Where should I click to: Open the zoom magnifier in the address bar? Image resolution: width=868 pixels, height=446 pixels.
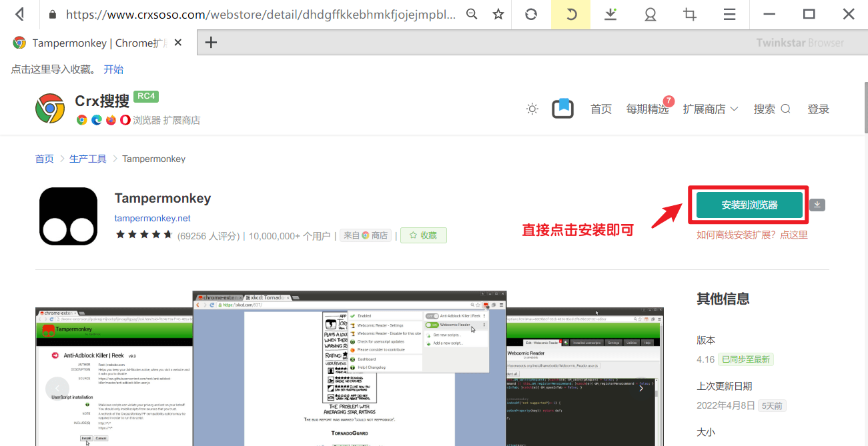click(472, 14)
